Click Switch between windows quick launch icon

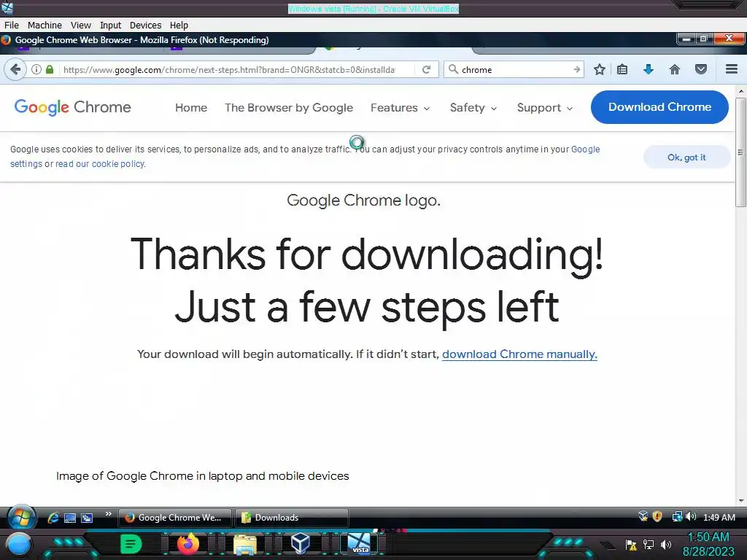pyautogui.click(x=87, y=518)
